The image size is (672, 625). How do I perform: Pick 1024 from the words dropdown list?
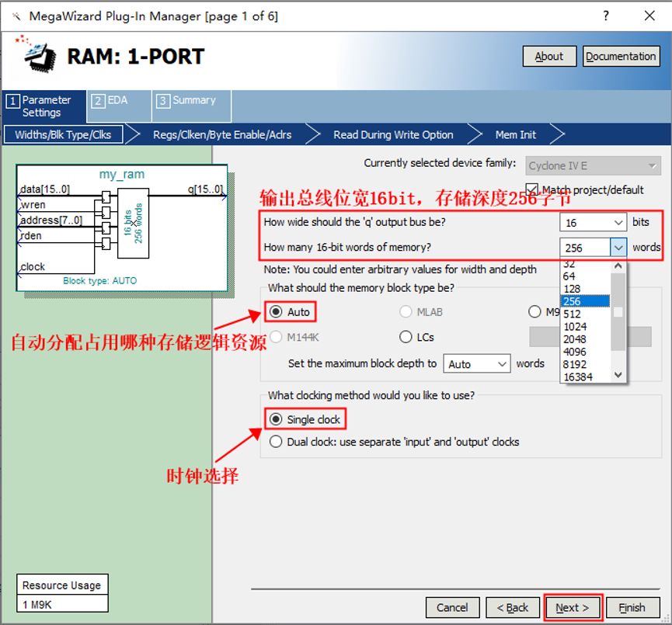576,327
